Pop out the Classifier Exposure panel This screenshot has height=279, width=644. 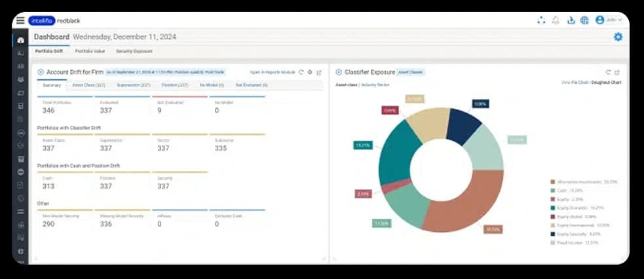click(x=617, y=73)
